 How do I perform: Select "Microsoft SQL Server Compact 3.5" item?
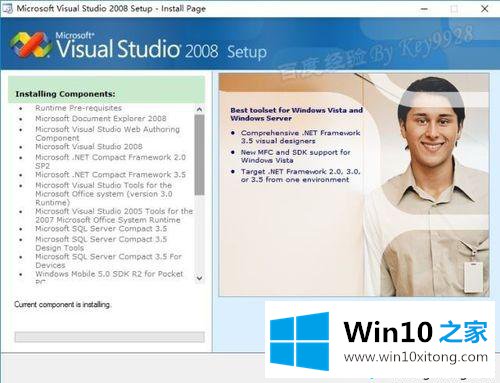pyautogui.click(x=101, y=229)
